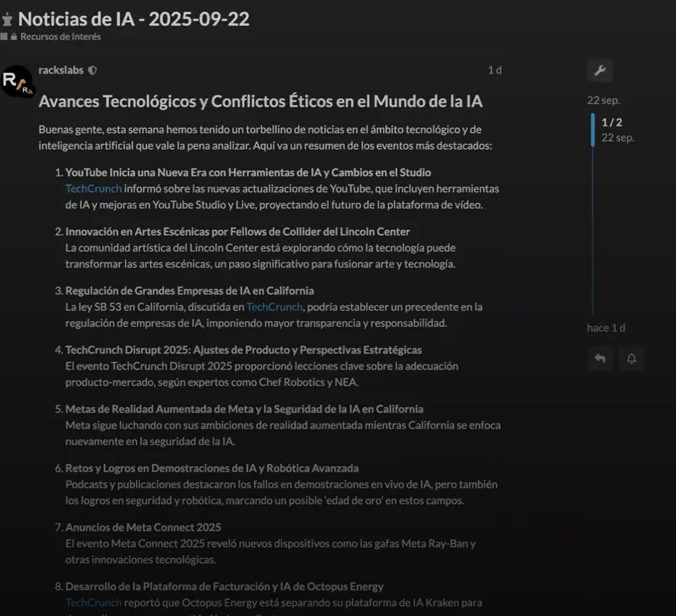This screenshot has height=616, width=676.
Task: Click the moderator shield icon beside rackslabs
Action: [92, 71]
